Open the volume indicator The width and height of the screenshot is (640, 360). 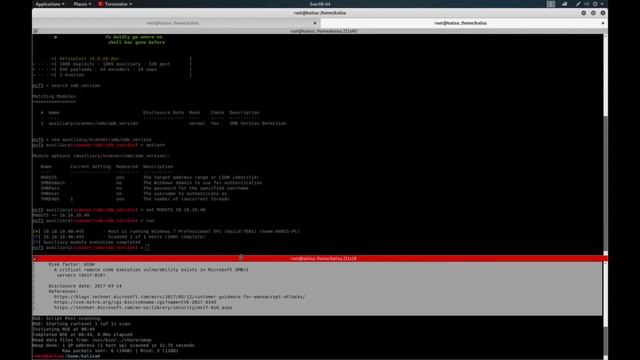(587, 4)
